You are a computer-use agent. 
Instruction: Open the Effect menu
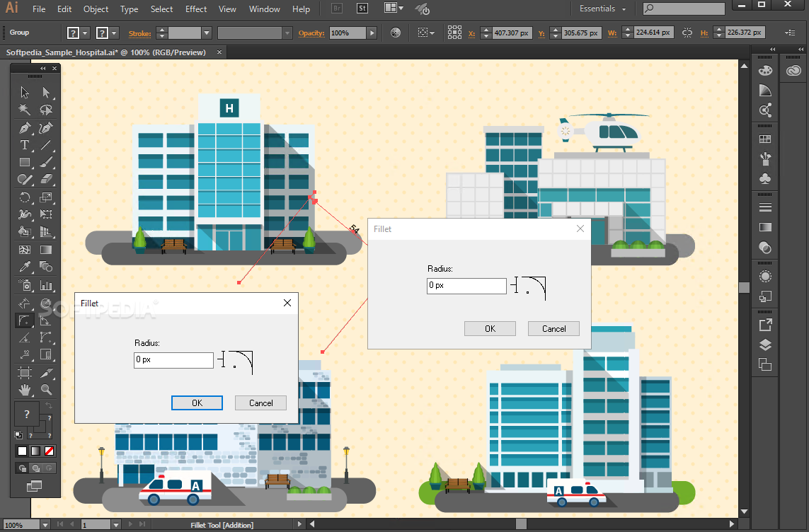[196, 8]
